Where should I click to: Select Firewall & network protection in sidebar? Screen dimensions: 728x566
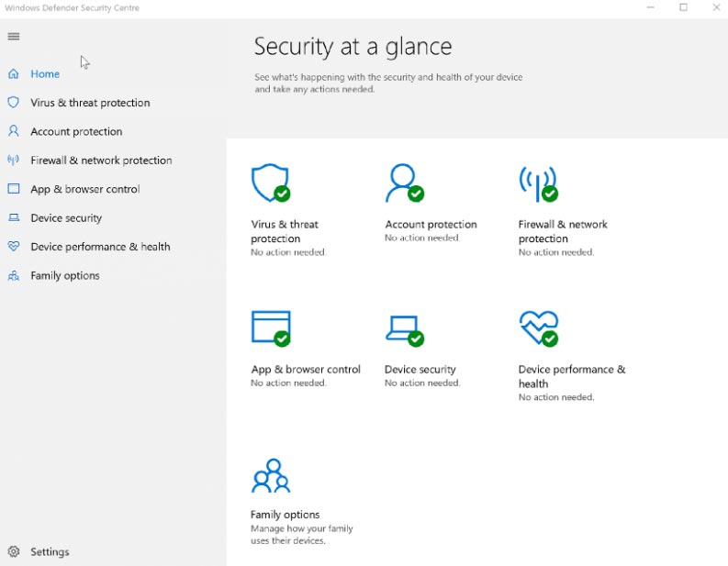[101, 160]
